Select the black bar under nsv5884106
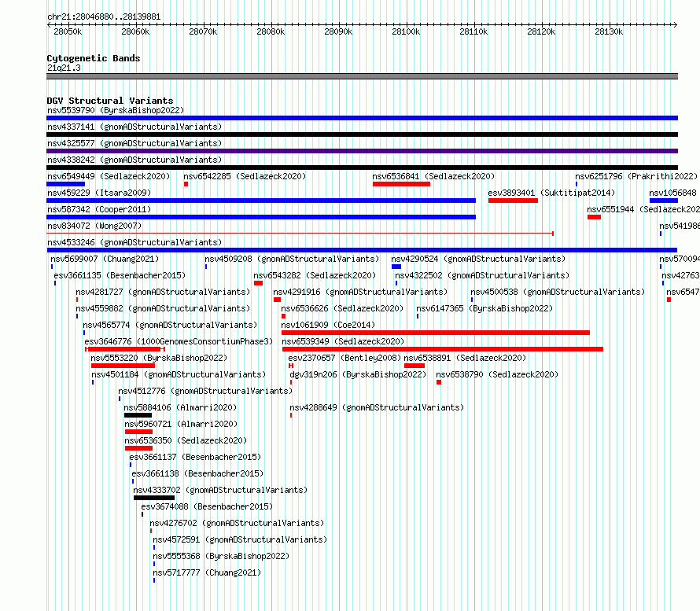The width and height of the screenshot is (700, 611). tap(138, 415)
